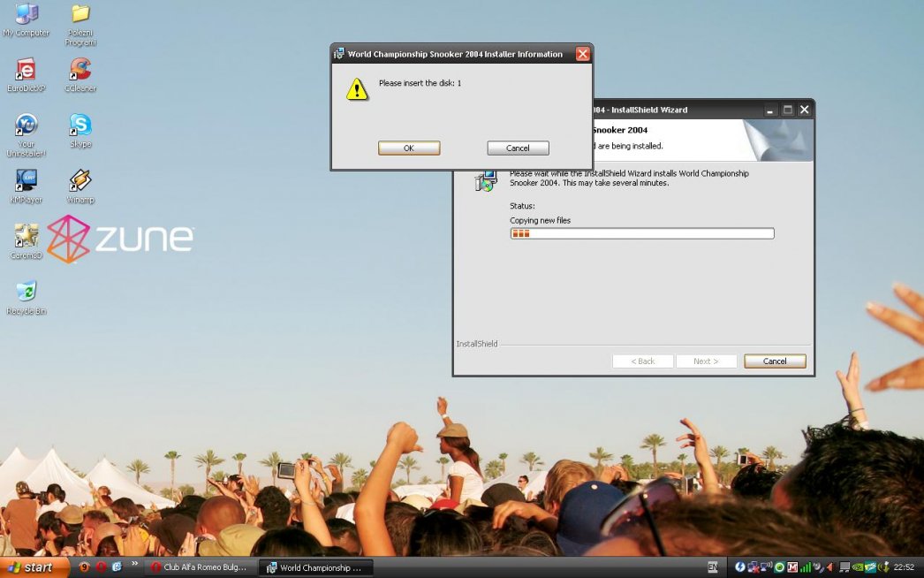Click the Copying new files progress bar
This screenshot has height=578, width=924.
[x=641, y=234]
